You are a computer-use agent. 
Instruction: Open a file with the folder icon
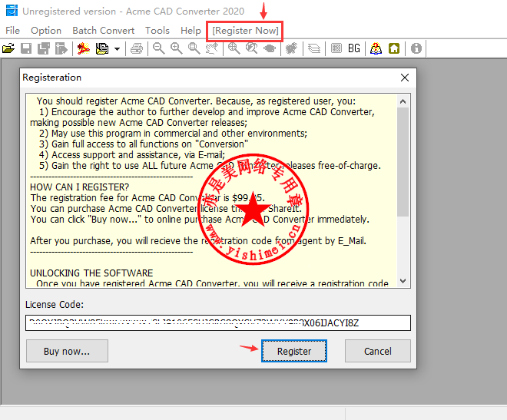(8, 48)
